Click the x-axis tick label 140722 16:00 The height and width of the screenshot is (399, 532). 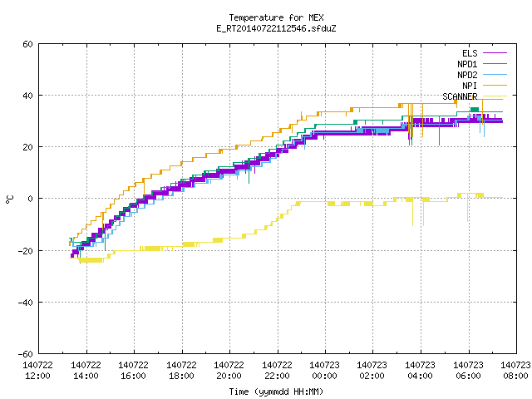tap(133, 371)
